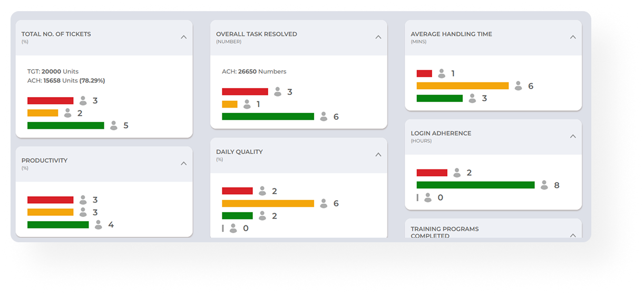Click person icon next to Overall Task orange bar
Image resolution: width=644 pixels, height=295 pixels.
click(247, 104)
